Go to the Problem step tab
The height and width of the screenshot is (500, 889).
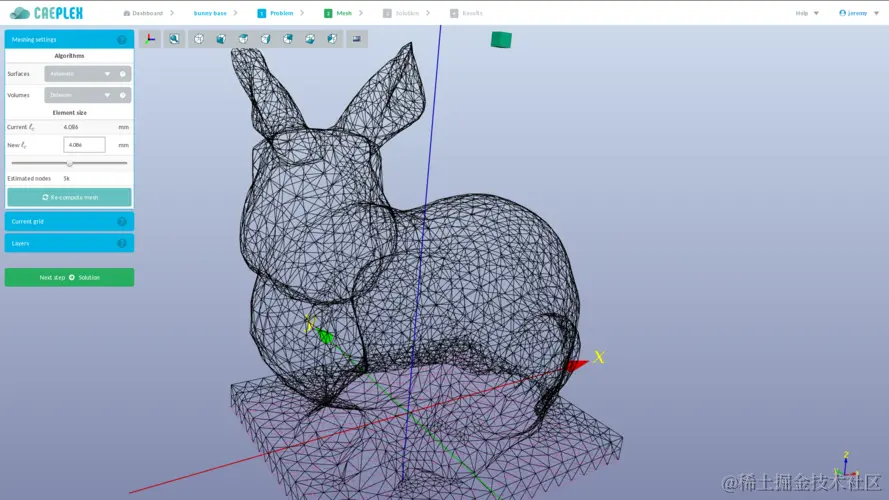click(276, 13)
